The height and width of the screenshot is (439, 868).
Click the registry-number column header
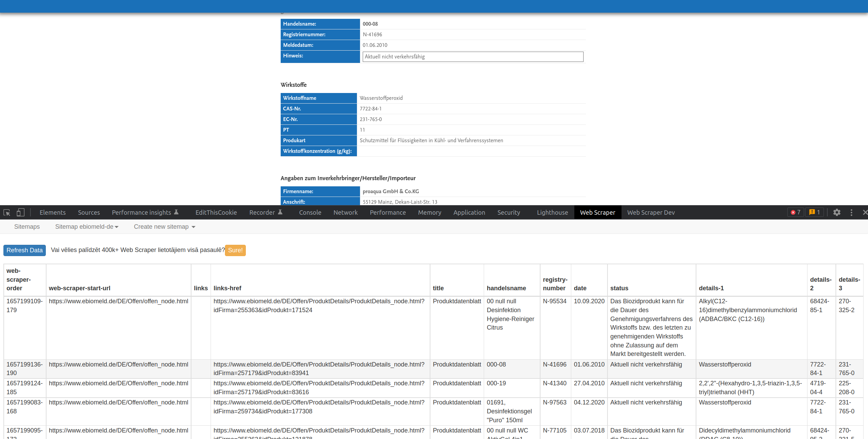pyautogui.click(x=555, y=284)
